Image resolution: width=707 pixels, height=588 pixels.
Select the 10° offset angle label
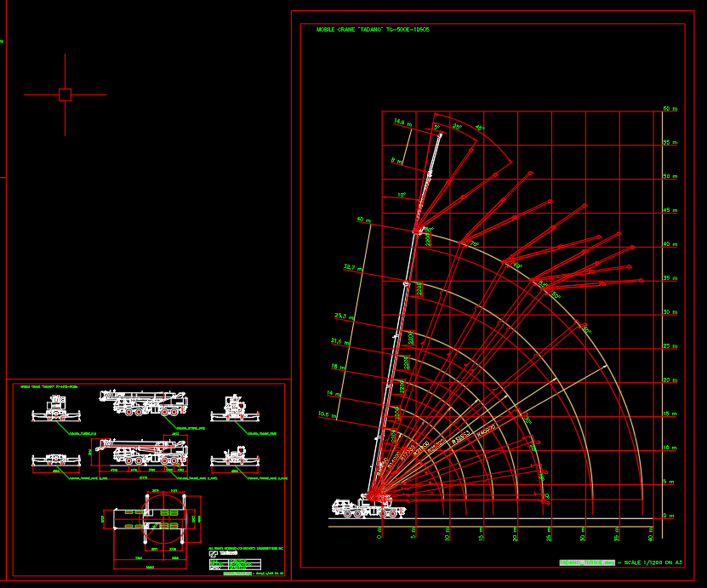tap(402, 195)
